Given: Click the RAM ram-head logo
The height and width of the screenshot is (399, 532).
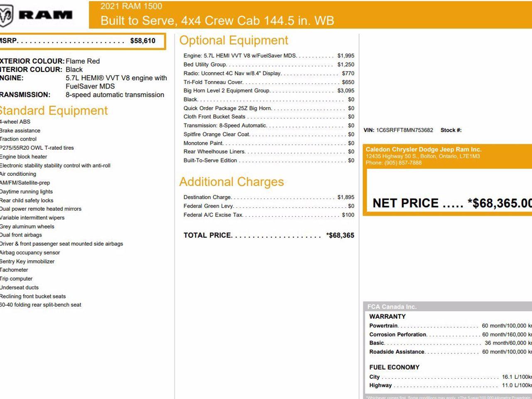Looking at the screenshot, I should (x=7, y=16).
